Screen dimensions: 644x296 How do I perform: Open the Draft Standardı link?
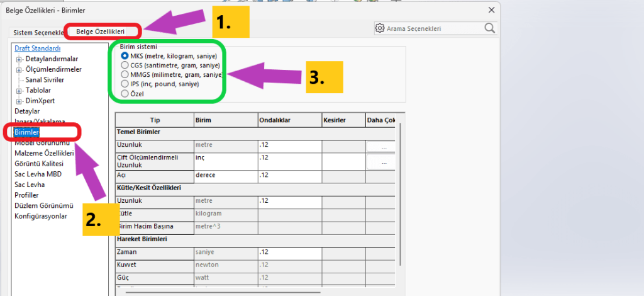click(x=37, y=48)
